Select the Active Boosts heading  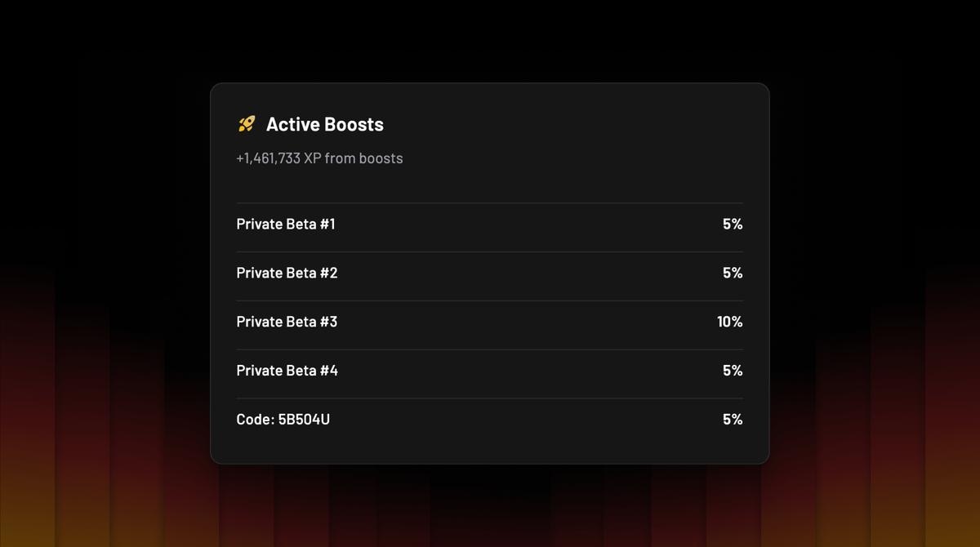[324, 124]
